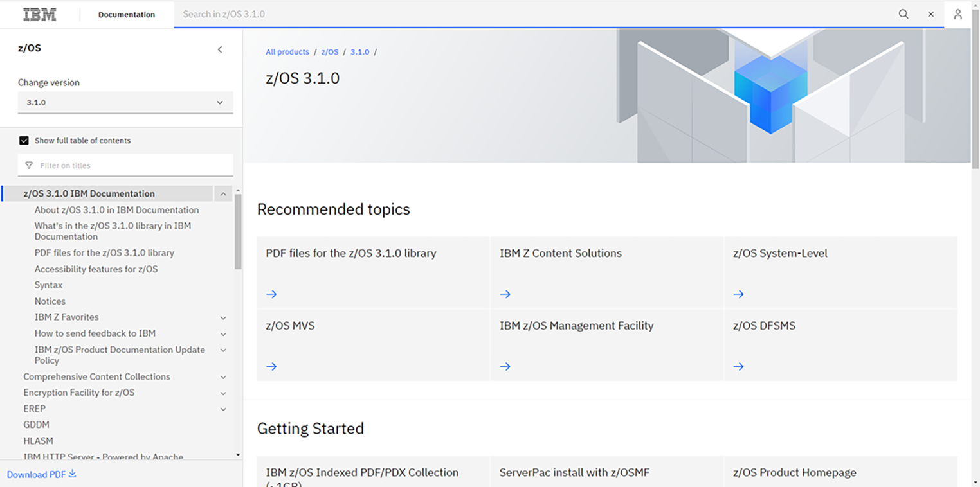Screen dimensions: 980x487
Task: Collapse the z/OS sidebar panel
Action: pos(220,49)
